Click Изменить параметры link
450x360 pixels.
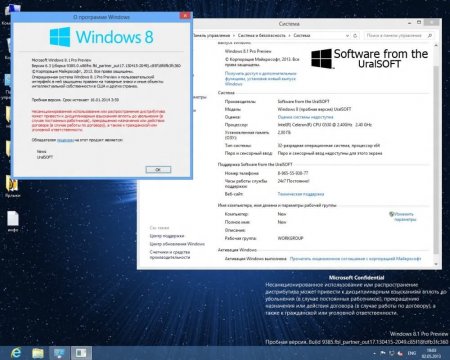point(403,217)
